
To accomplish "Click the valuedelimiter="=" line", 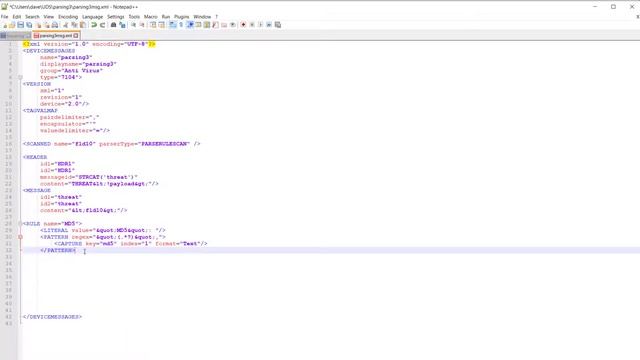I will click(x=75, y=131).
